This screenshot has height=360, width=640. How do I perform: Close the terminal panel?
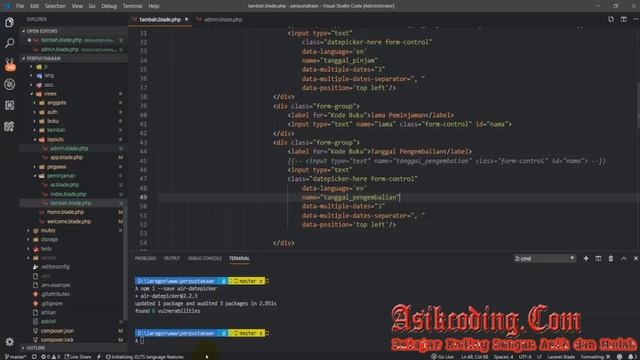pos(636,258)
